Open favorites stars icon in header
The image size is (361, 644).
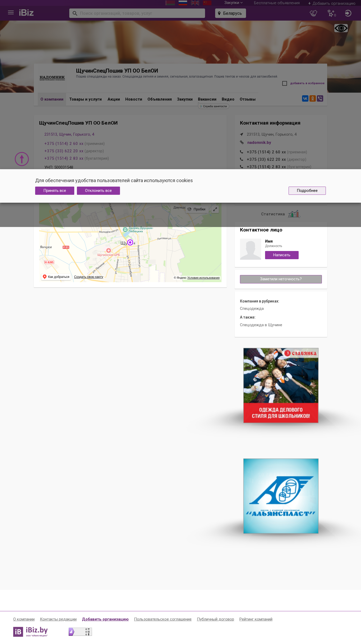[331, 13]
